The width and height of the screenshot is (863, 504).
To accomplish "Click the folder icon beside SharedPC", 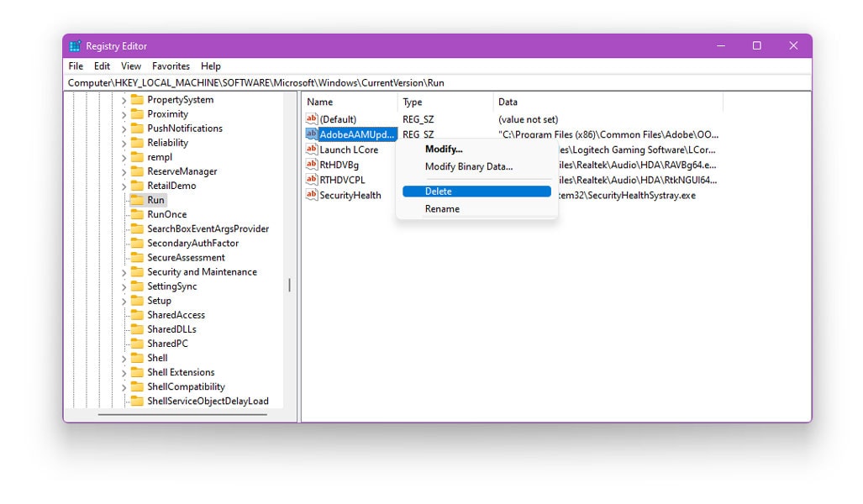I will tap(137, 344).
